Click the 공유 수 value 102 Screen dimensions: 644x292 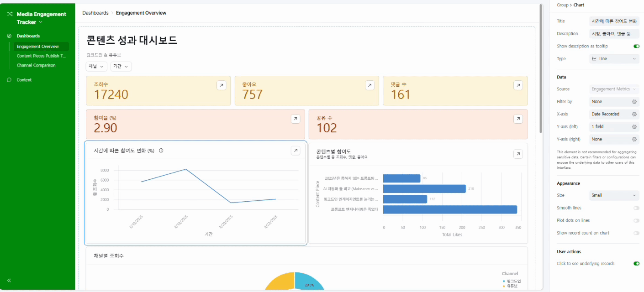pos(327,128)
